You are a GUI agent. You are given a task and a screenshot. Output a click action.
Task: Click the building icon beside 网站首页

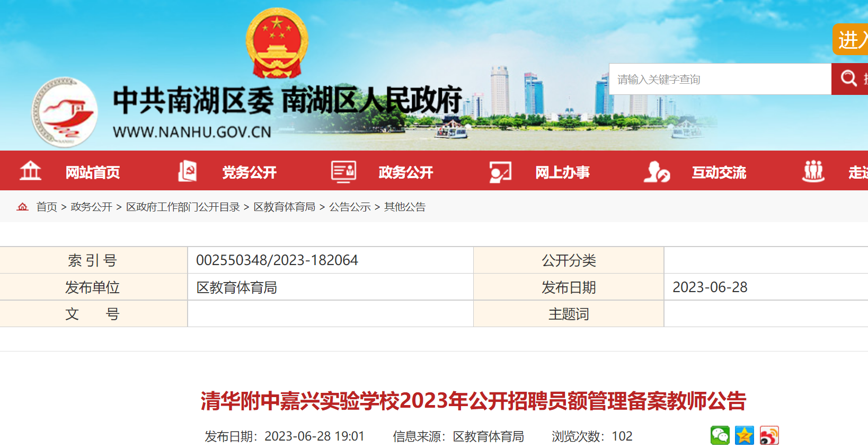pyautogui.click(x=30, y=171)
